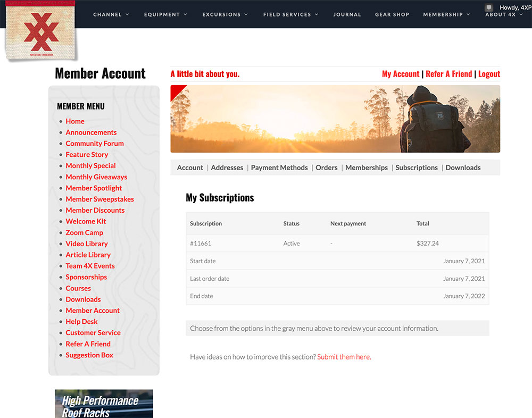Image resolution: width=532 pixels, height=418 pixels.
Task: Go to Sponsorships page
Action: coord(86,277)
